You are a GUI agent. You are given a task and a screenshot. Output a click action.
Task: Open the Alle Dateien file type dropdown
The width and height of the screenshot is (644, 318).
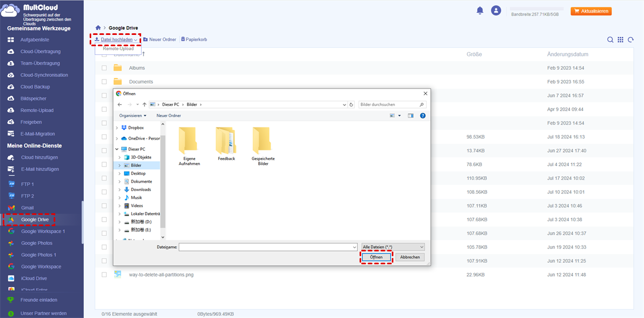point(393,247)
